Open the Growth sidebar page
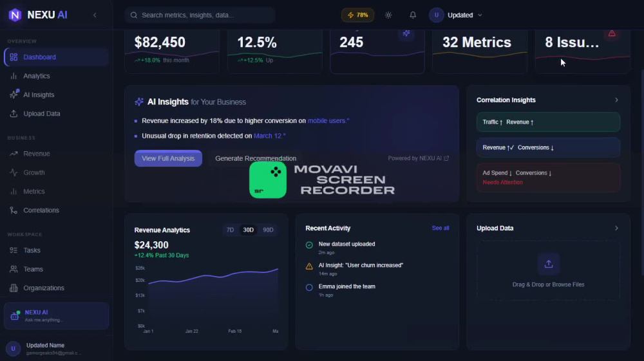This screenshot has height=361, width=644. pyautogui.click(x=56, y=172)
